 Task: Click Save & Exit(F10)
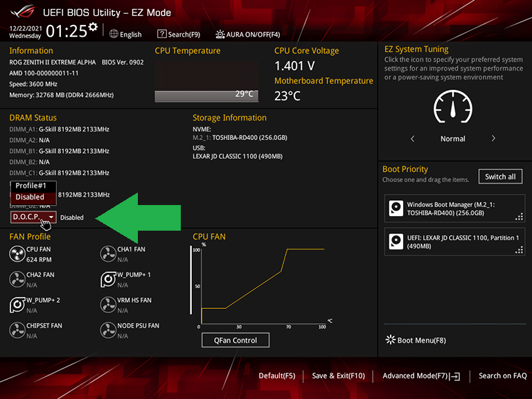pos(338,375)
